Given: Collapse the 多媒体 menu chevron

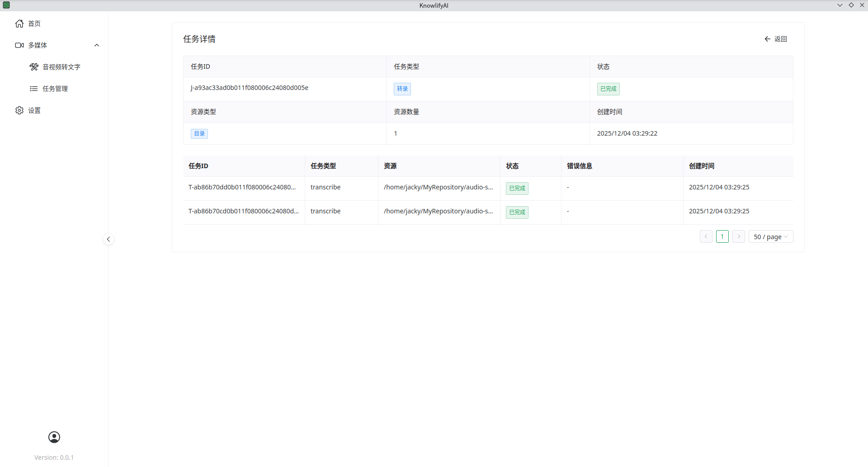Looking at the screenshot, I should click(97, 45).
